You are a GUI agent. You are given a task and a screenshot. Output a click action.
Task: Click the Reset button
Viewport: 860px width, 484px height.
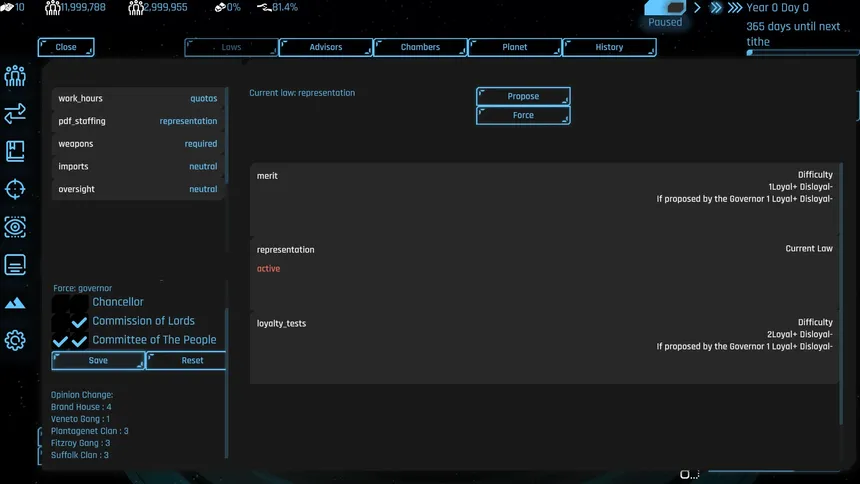(x=186, y=361)
